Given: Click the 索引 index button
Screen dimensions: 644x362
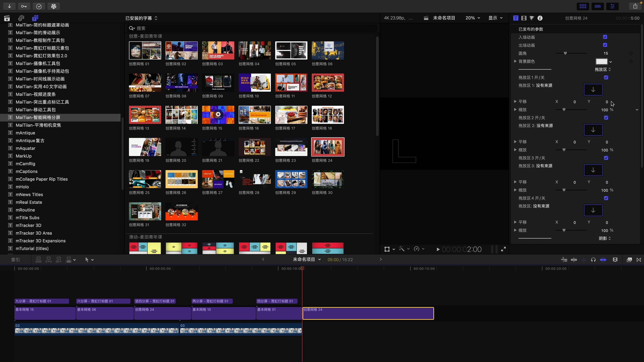Looking at the screenshot, I should pos(15,260).
